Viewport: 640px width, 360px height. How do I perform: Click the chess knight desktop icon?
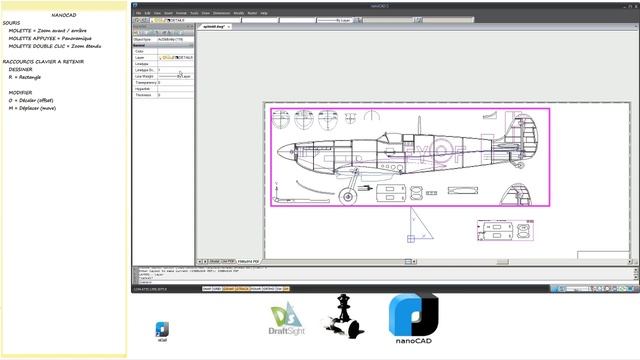click(x=344, y=316)
